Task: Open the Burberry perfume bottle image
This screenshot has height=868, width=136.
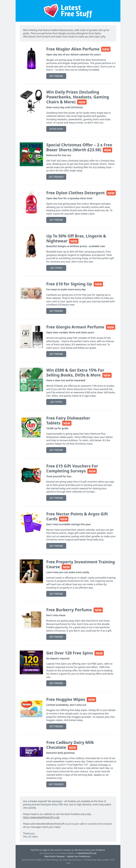Action: (x=31, y=619)
